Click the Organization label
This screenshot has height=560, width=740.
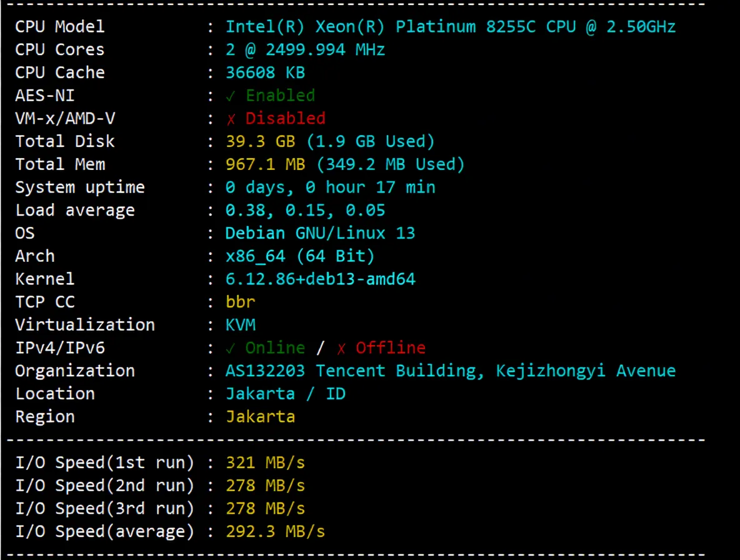click(x=75, y=371)
